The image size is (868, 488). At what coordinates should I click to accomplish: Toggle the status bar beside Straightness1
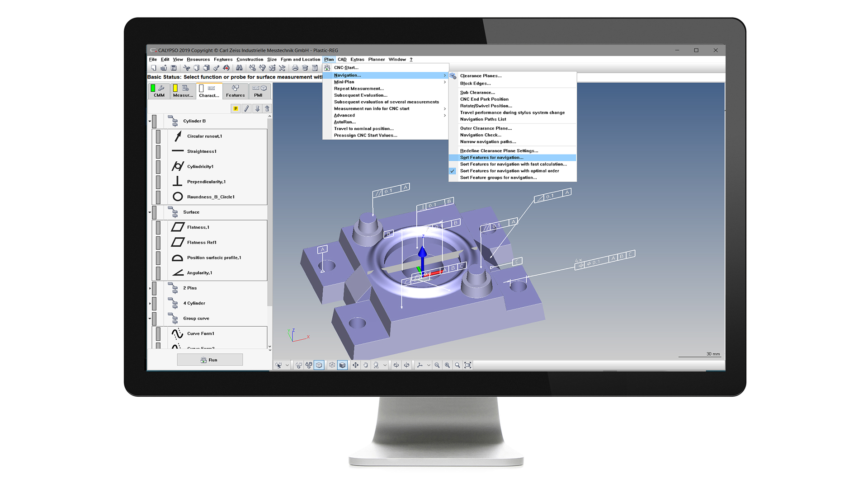(x=158, y=151)
